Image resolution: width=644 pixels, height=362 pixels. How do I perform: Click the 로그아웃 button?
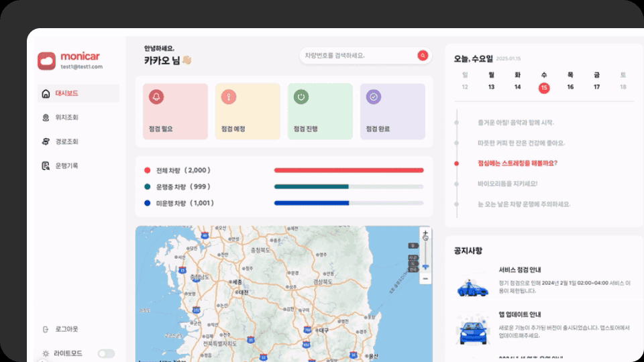(x=66, y=329)
